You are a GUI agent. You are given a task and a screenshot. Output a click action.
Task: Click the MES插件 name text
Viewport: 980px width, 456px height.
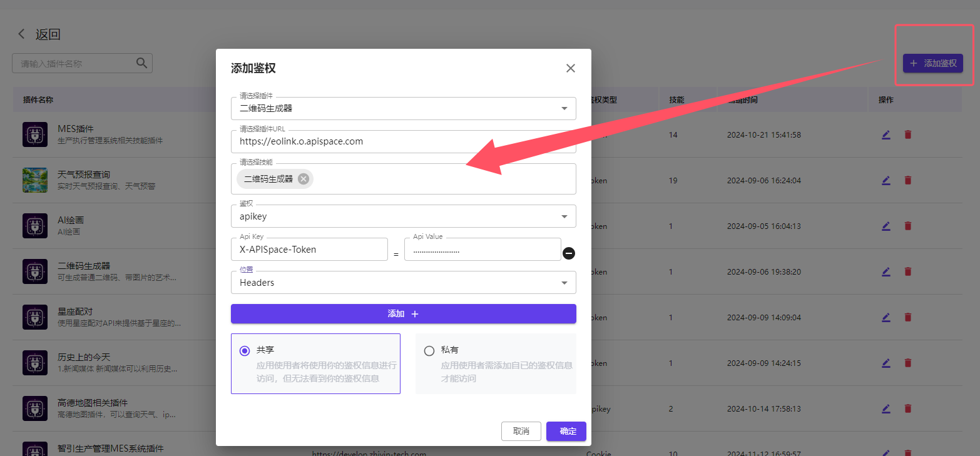tap(75, 128)
